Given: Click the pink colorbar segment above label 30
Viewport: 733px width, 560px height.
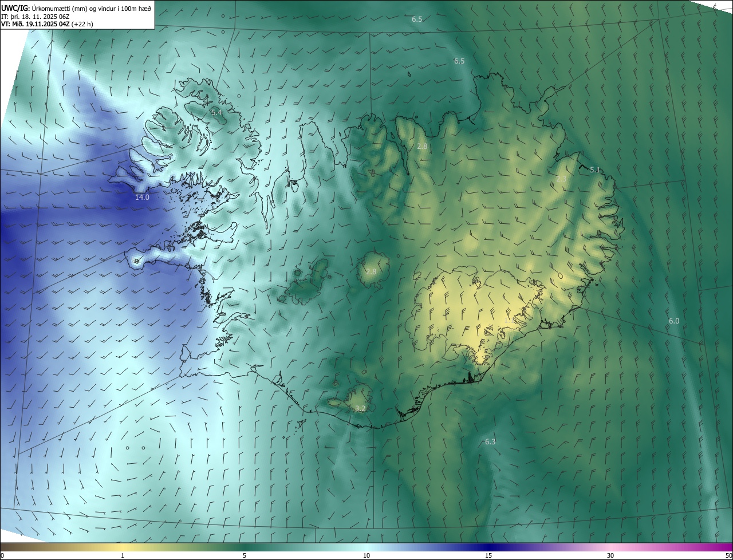Looking at the screenshot, I should (x=610, y=547).
